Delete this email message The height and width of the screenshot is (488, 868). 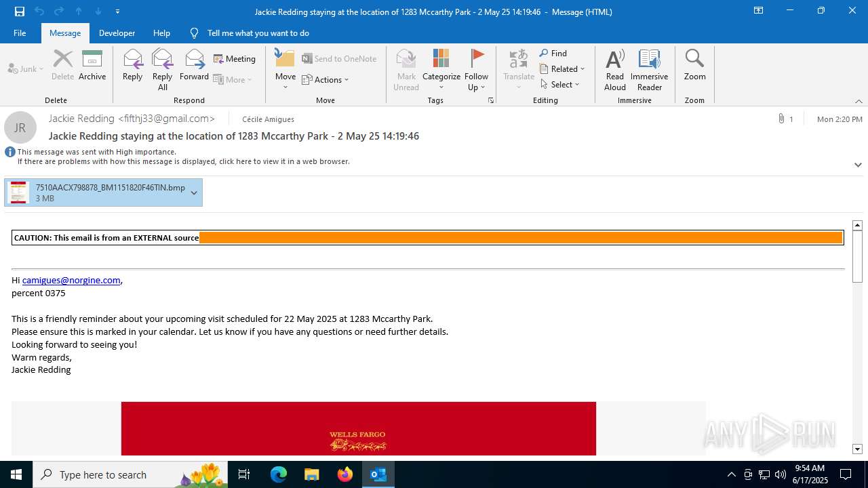click(x=62, y=65)
